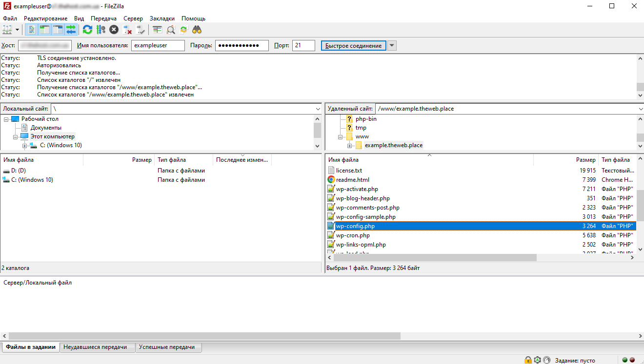Open the local site path dropdown

(319, 109)
